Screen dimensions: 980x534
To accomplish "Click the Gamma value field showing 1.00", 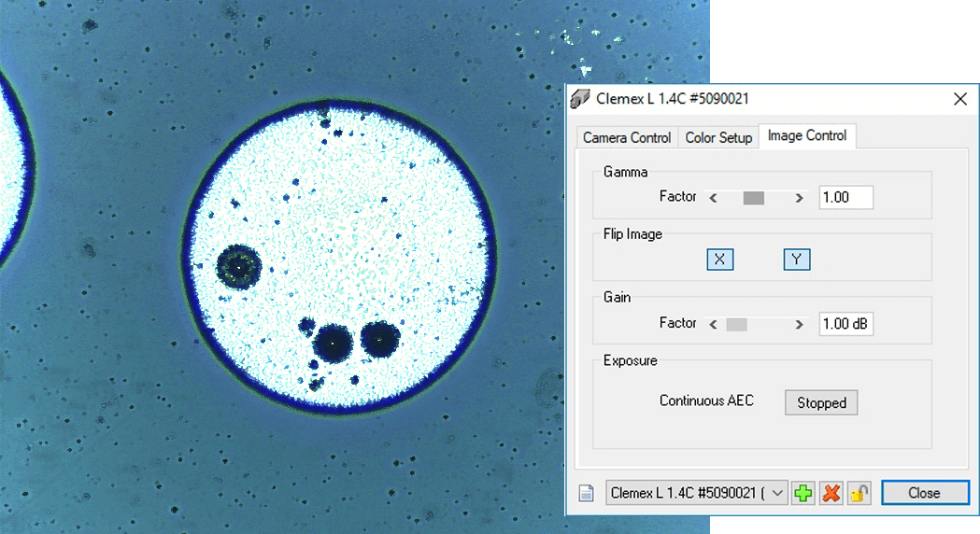I will click(x=846, y=197).
